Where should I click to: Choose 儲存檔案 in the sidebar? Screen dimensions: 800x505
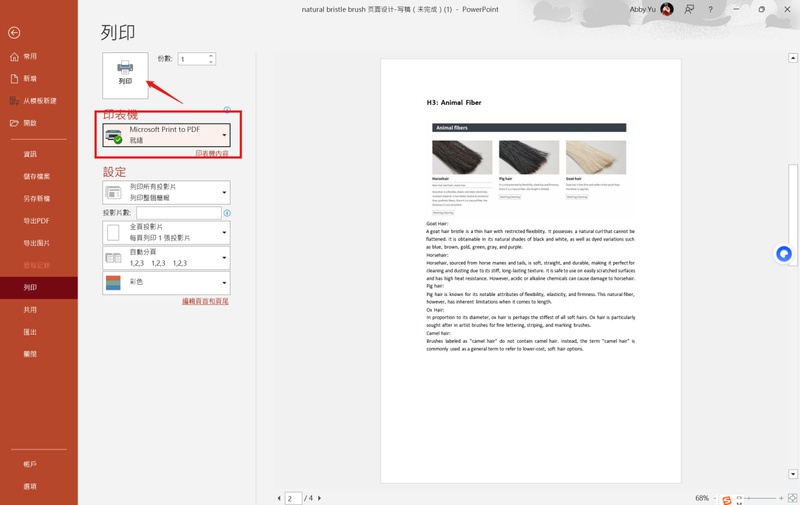click(x=39, y=176)
